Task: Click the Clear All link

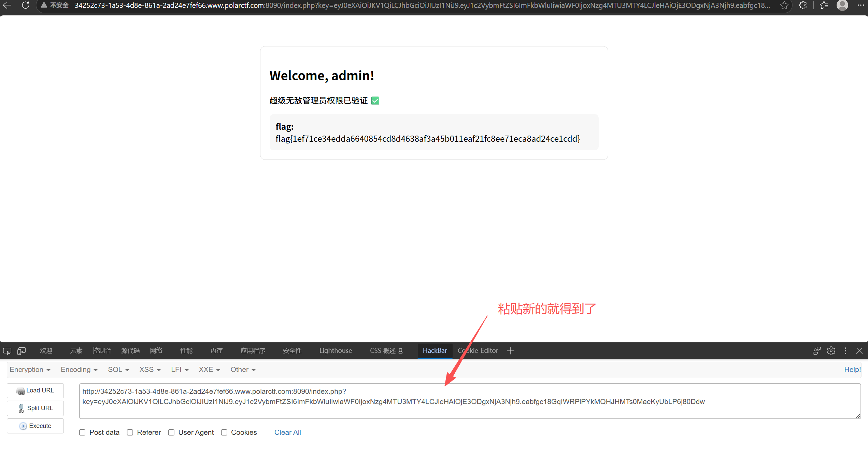Action: (287, 432)
